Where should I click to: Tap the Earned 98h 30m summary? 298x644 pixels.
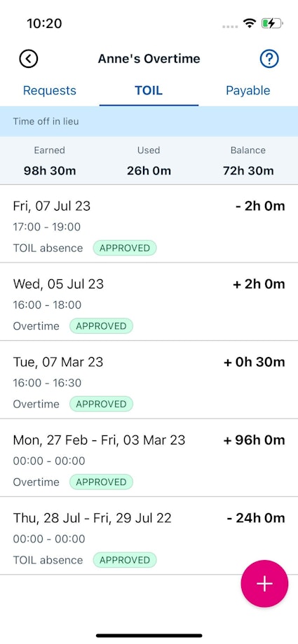[x=50, y=161]
